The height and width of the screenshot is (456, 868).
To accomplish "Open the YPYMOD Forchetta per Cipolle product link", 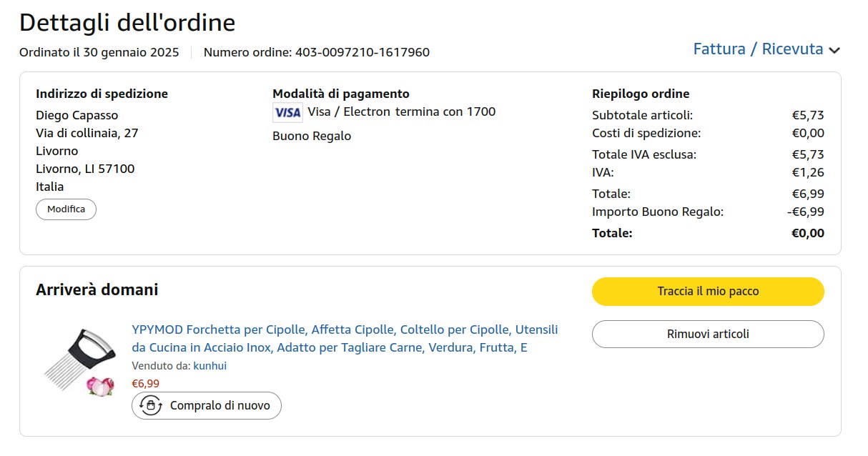I will point(345,339).
